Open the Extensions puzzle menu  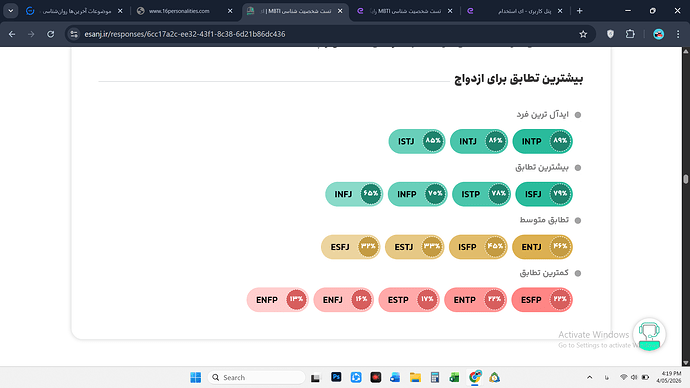(x=630, y=34)
